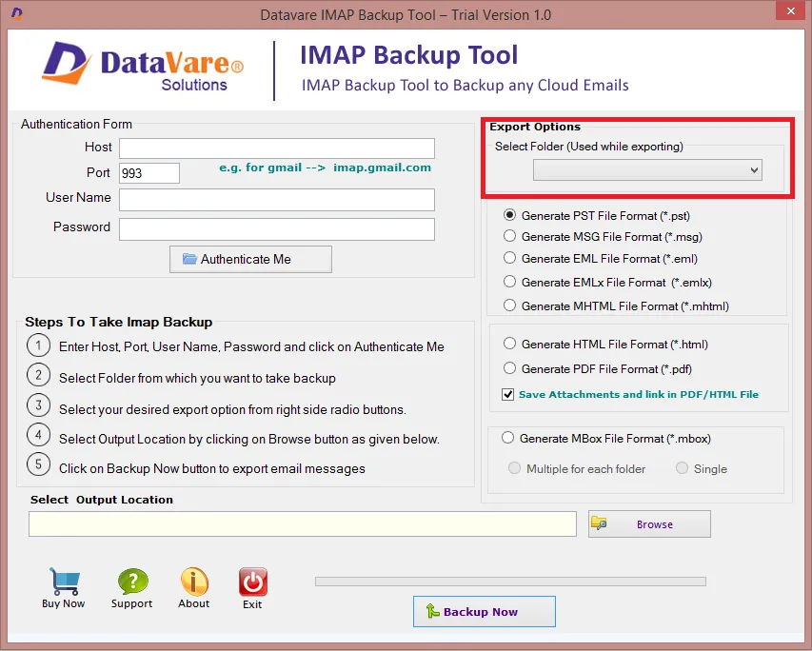
Task: Close the IMAP Backup Tool window
Action: click(x=791, y=10)
